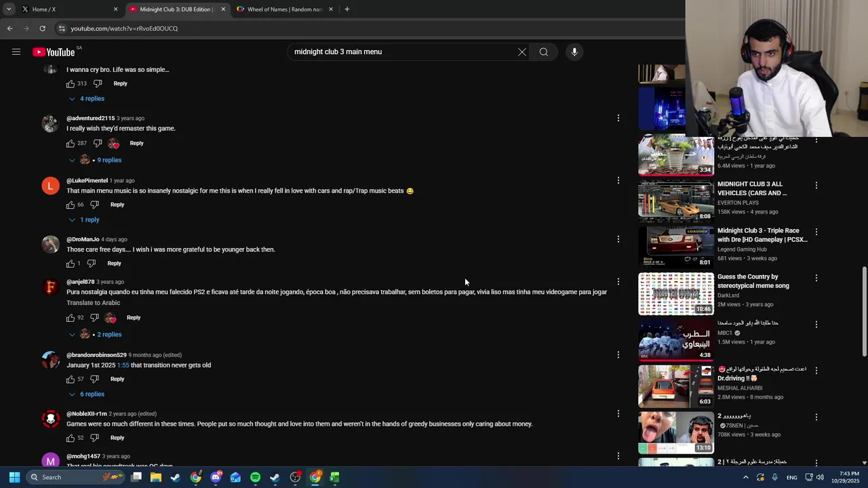
Task: Like the comment by @LukePimentel
Action: 71,205
